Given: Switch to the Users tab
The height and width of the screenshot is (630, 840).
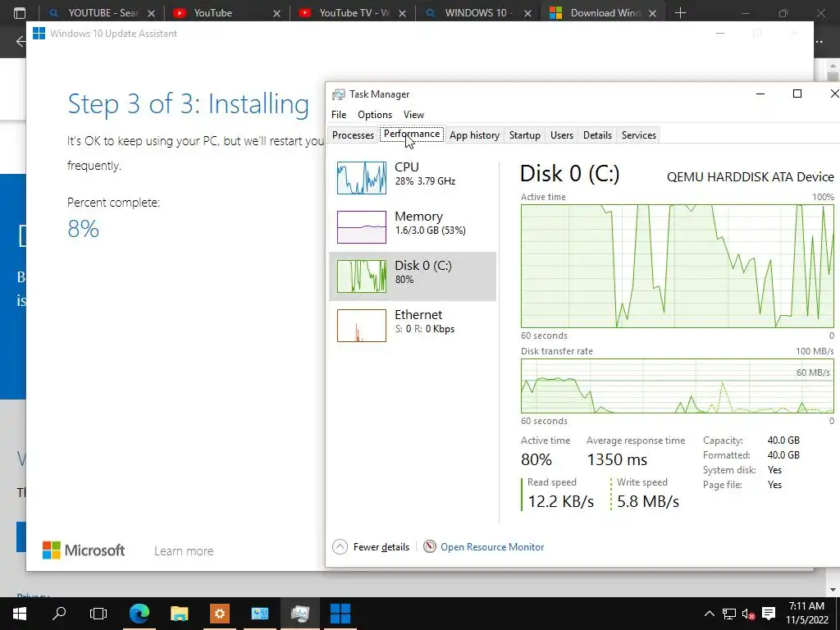Looking at the screenshot, I should (x=561, y=135).
